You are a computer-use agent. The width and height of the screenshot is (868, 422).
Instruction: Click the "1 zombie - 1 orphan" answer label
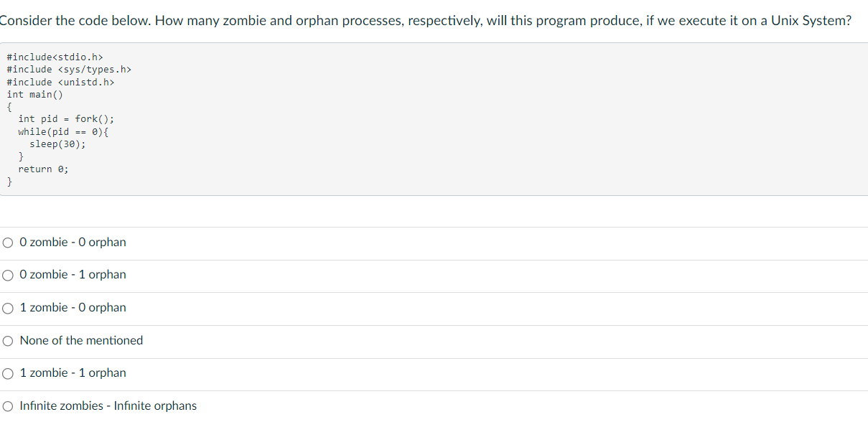(73, 373)
